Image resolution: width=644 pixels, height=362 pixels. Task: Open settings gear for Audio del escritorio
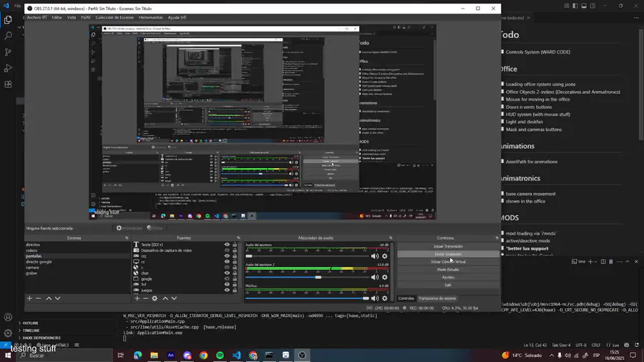[x=385, y=256]
